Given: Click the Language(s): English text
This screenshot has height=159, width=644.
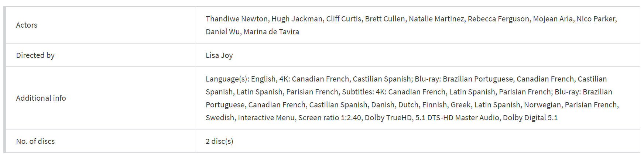Looking at the screenshot, I should point(240,79).
